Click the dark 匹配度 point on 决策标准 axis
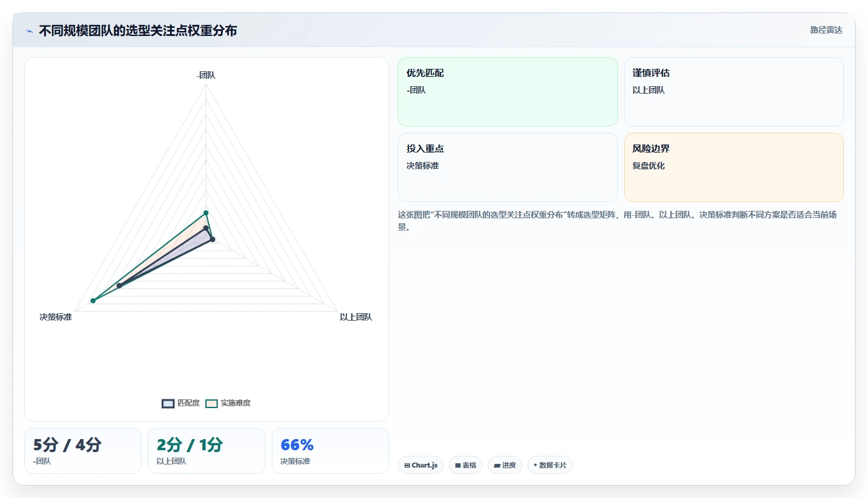This screenshot has width=868, height=498. (119, 286)
